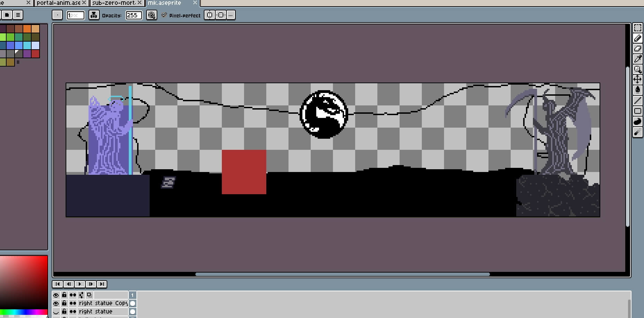Go to the last frame
The width and height of the screenshot is (644, 318).
102,284
